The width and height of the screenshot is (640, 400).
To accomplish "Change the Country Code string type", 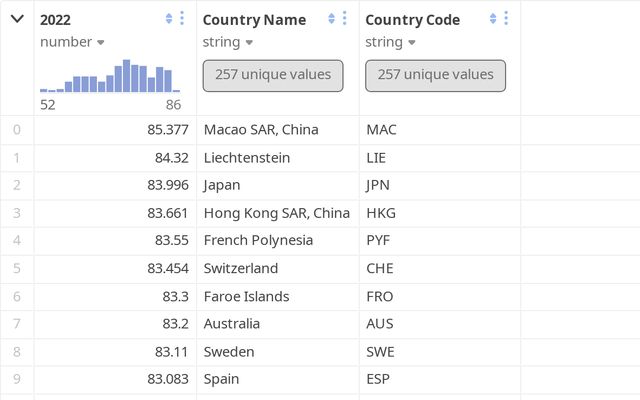I will (390, 42).
